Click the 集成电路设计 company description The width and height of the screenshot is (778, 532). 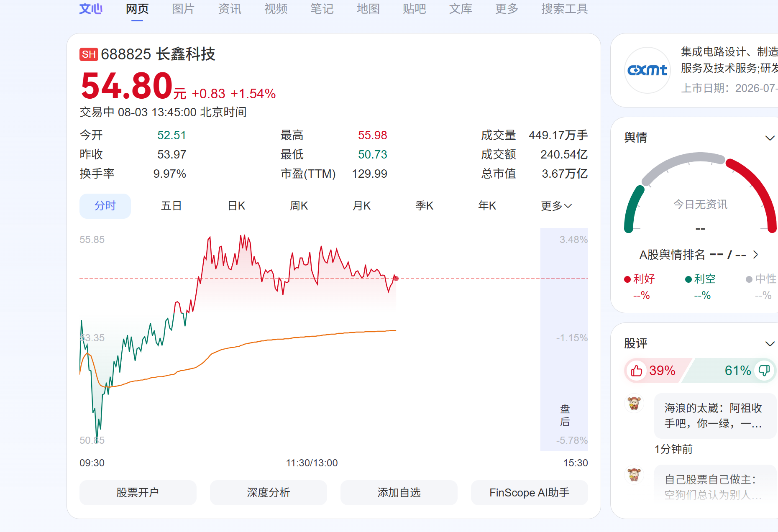(729, 60)
